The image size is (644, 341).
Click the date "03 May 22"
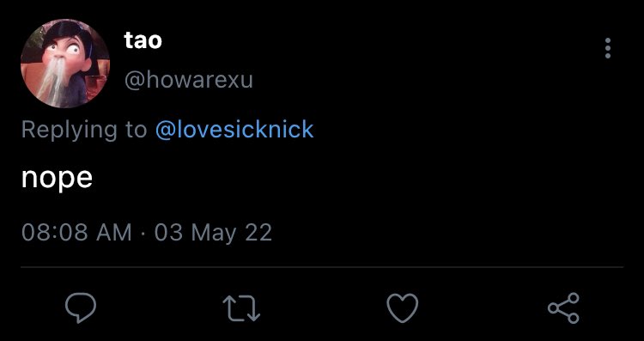coord(213,233)
